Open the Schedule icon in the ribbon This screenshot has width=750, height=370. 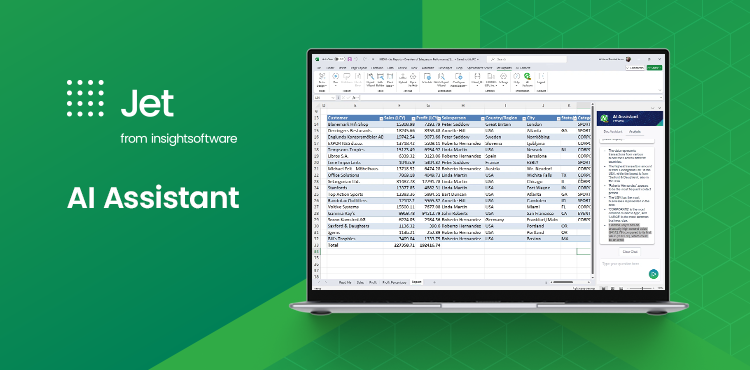click(427, 79)
